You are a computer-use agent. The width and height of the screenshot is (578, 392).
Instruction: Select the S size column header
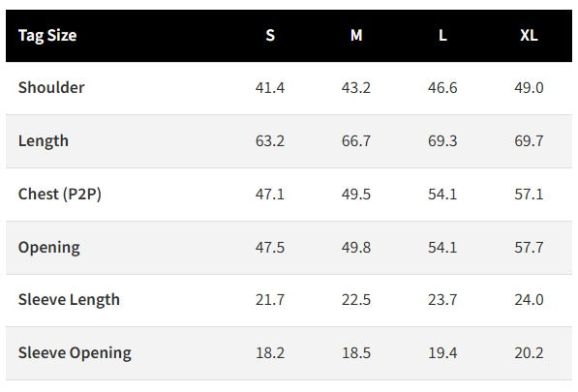270,36
